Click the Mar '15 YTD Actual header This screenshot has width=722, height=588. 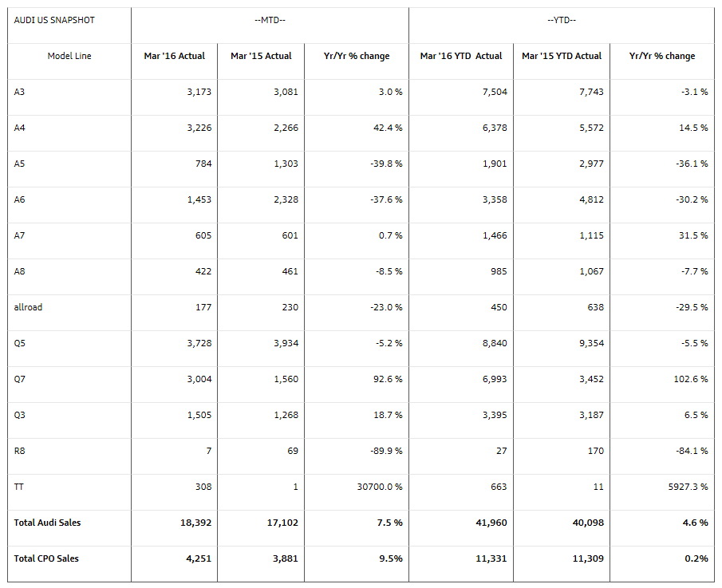pos(562,56)
